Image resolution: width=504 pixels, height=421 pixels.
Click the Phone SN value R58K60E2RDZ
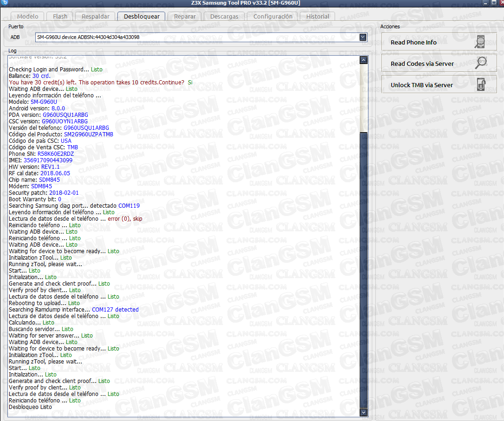pyautogui.click(x=56, y=154)
